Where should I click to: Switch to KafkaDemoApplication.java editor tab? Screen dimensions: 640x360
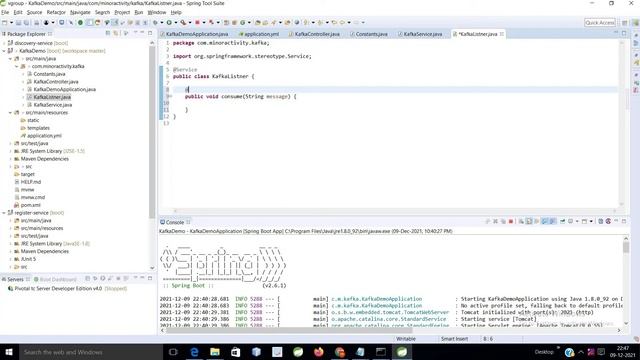pos(197,34)
